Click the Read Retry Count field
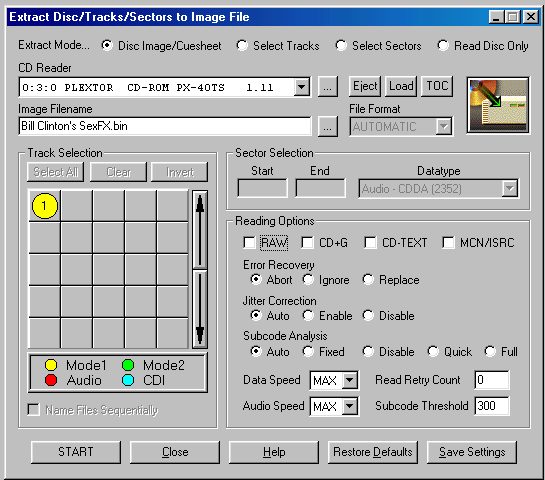 492,380
